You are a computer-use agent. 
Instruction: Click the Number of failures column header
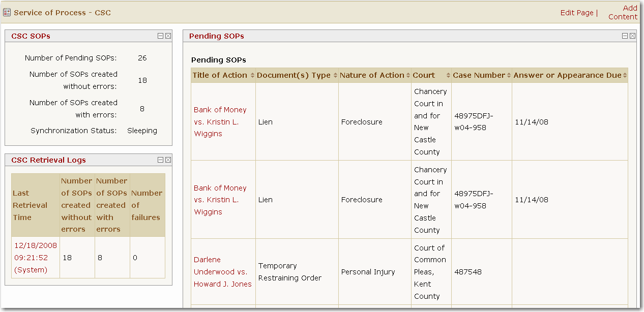(x=148, y=205)
